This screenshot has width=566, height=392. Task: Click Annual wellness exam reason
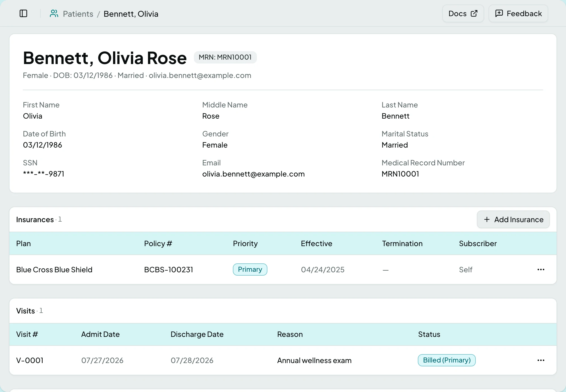[314, 360]
